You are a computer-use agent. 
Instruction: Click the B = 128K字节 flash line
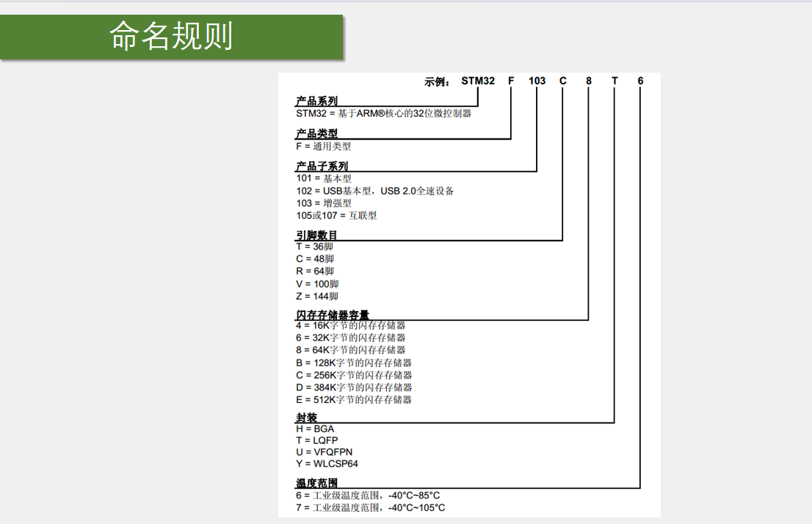click(354, 363)
